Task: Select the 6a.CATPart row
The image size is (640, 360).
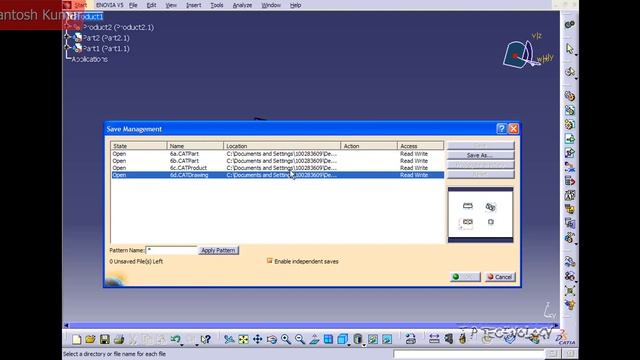Action: pos(278,154)
